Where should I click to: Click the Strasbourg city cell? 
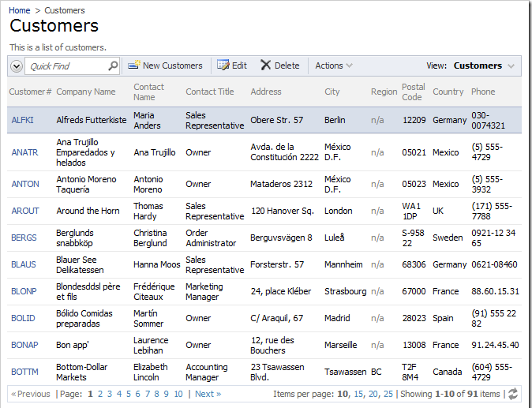[346, 291]
